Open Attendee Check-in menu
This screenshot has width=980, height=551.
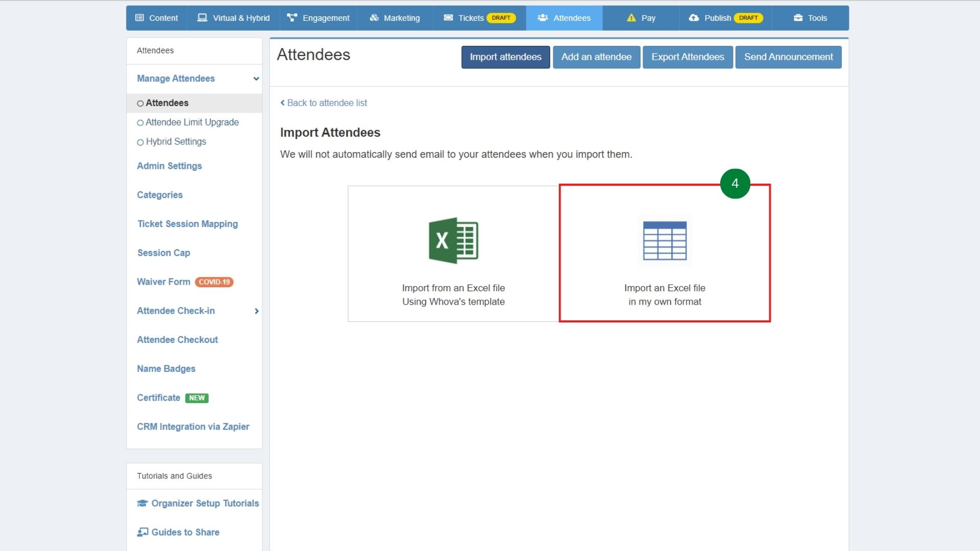point(176,311)
